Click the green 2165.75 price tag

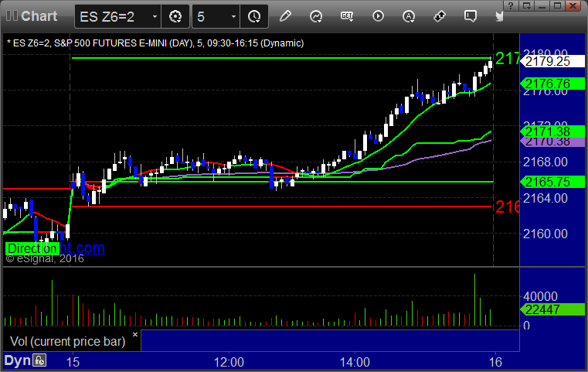pyautogui.click(x=552, y=182)
